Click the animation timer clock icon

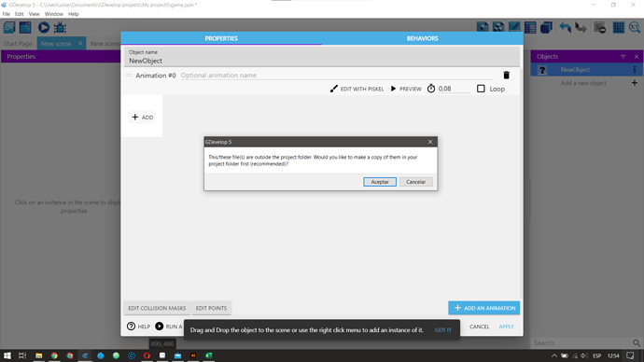click(x=431, y=89)
